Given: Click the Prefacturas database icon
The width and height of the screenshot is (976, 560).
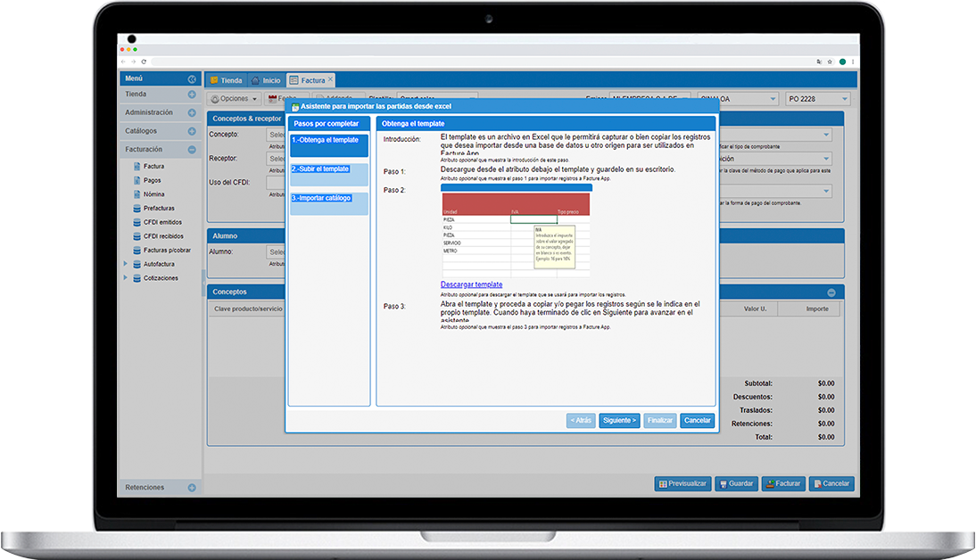Looking at the screenshot, I should pyautogui.click(x=136, y=208).
